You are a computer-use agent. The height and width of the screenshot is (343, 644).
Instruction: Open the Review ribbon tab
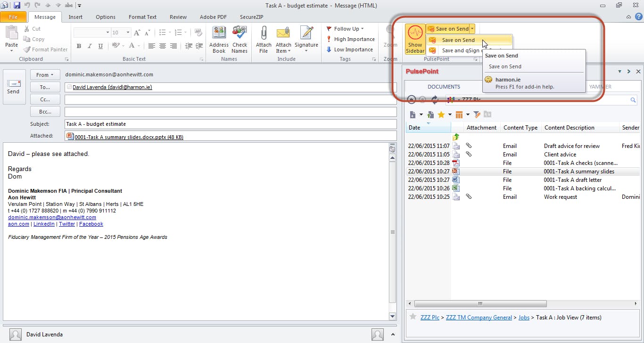click(178, 17)
